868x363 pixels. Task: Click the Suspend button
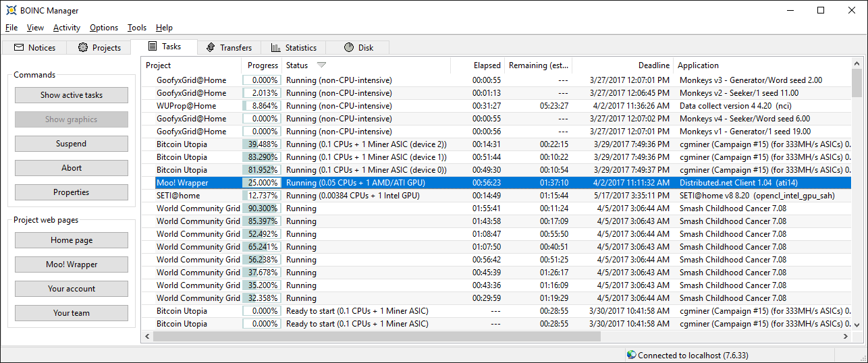tap(72, 144)
